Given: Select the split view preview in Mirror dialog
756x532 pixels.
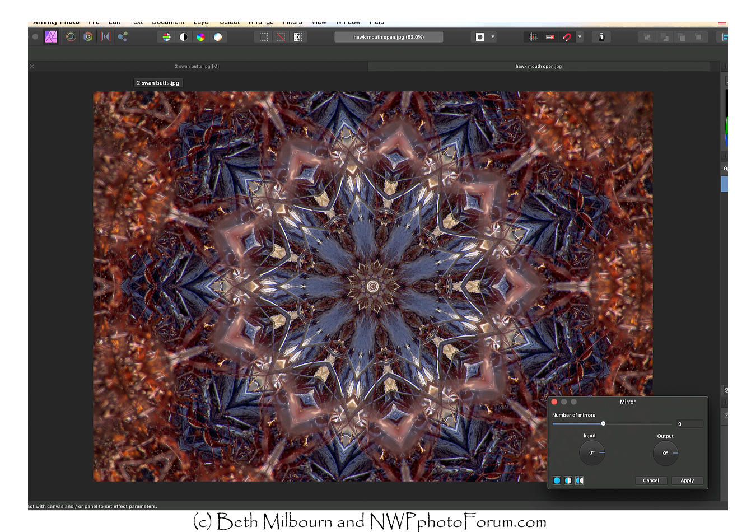Looking at the screenshot, I should [x=568, y=480].
